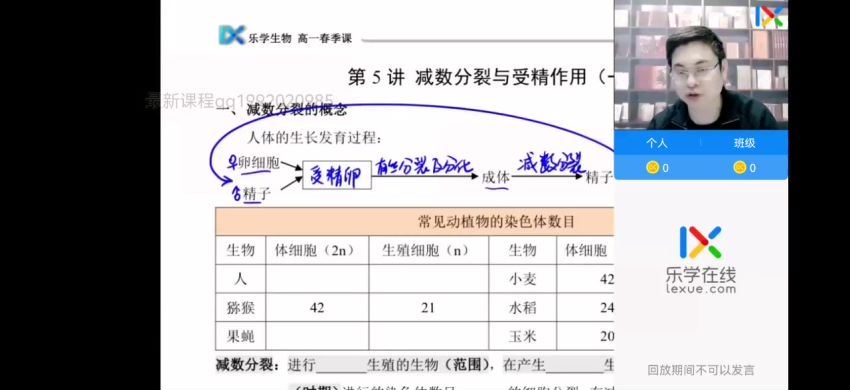Click the lexue.com link text
850x390 pixels.
[701, 289]
